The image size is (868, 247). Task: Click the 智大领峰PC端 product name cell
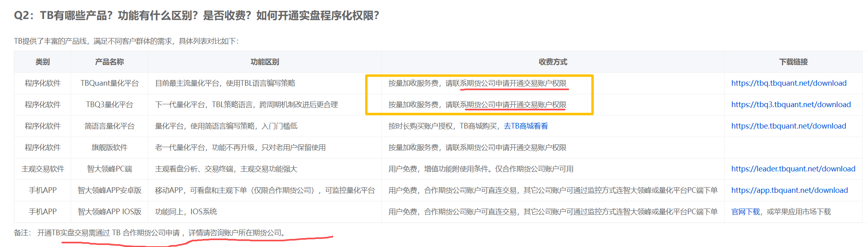(x=109, y=169)
